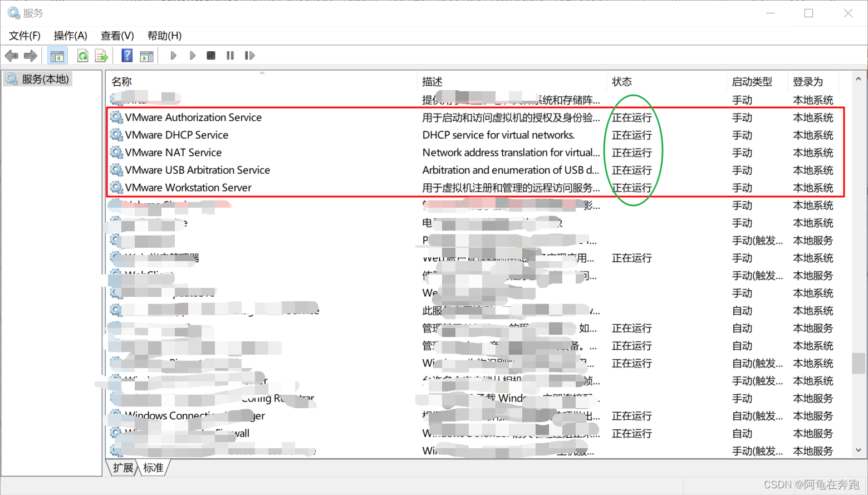Click the back navigation arrow
The height and width of the screenshot is (495, 868).
[x=11, y=55]
